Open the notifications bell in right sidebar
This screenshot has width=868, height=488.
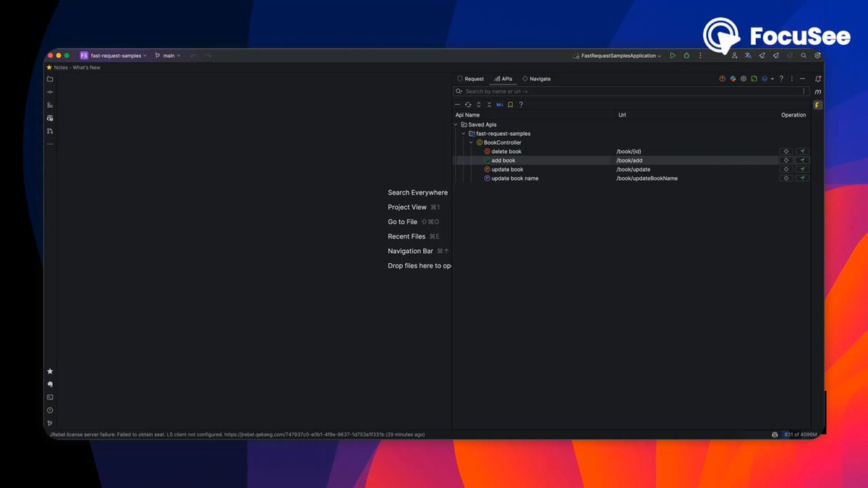coord(818,79)
